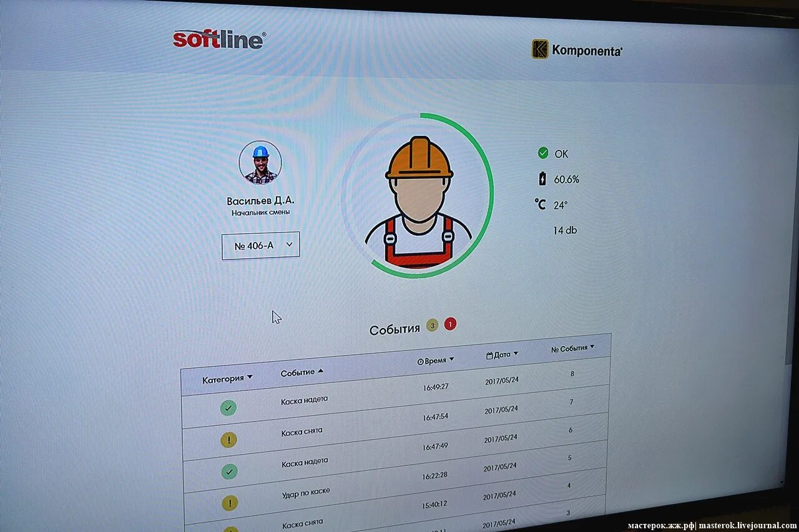799x532 pixels.
Task: Click the Начальник смены role label
Action: coord(260,213)
